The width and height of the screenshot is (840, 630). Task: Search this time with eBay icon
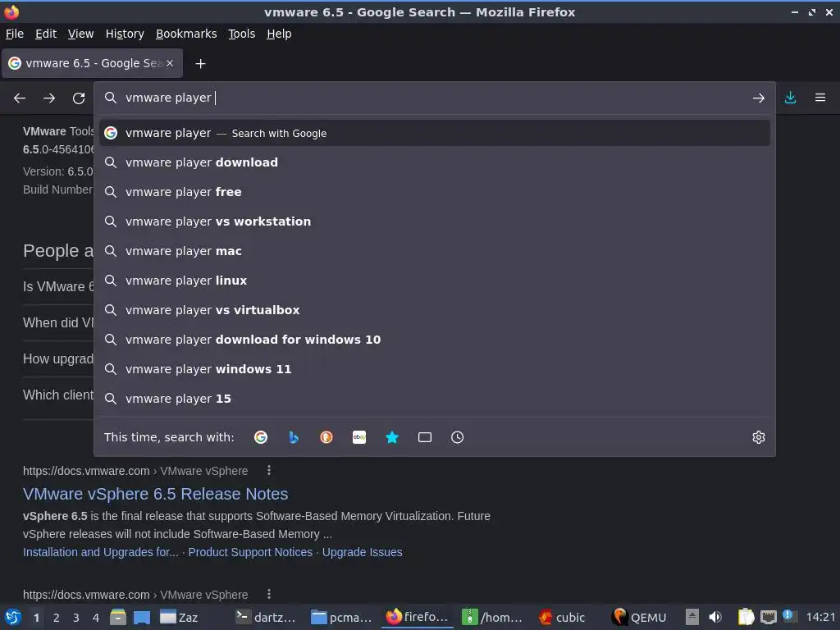359,437
